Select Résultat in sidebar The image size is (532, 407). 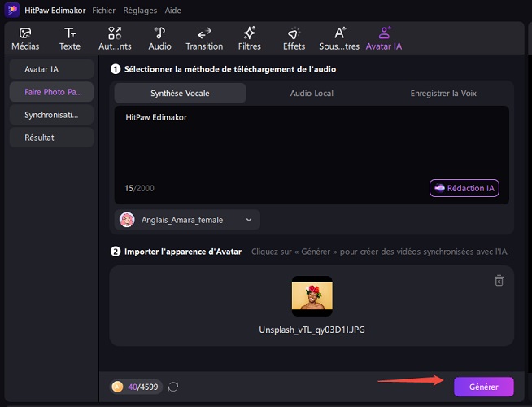(x=51, y=138)
